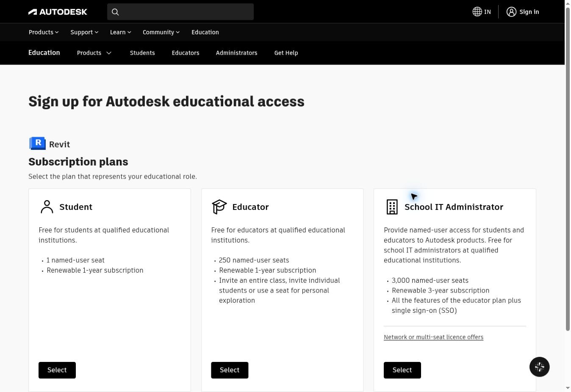This screenshot has height=392, width=571.
Task: Click the '1 named-user seat' text
Action: tap(75, 260)
